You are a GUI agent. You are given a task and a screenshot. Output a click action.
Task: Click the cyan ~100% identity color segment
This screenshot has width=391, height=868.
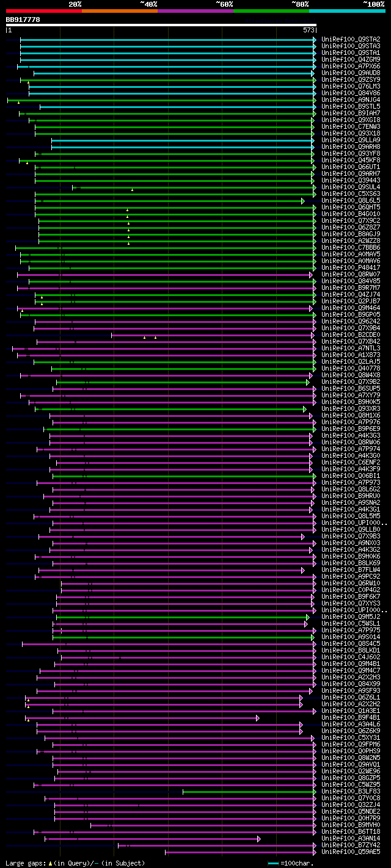[347, 10]
